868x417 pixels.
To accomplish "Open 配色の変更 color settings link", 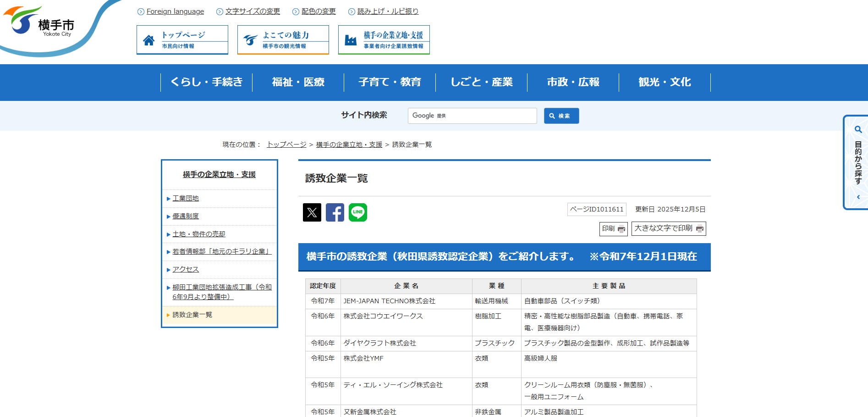I will [x=319, y=11].
